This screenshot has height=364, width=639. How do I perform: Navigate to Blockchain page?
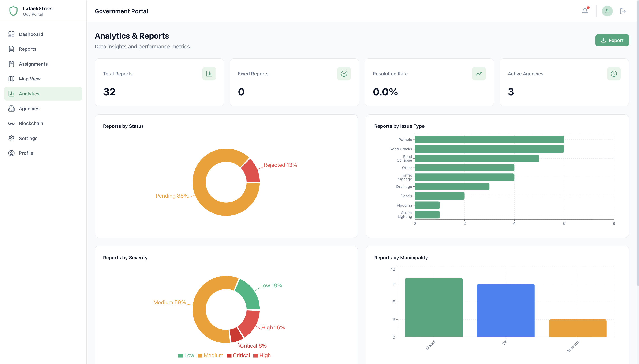point(31,123)
